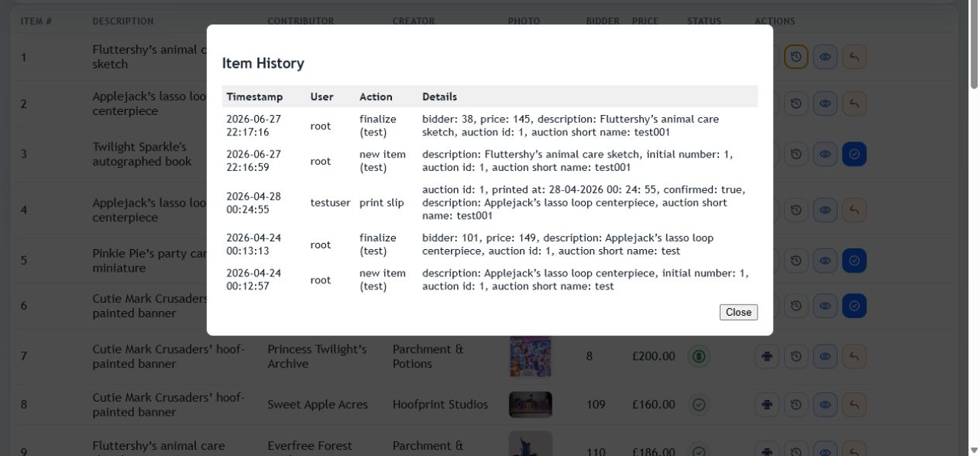Click blue finalize checkmark for item 5
Viewport: 980px width, 456px height.
click(854, 261)
